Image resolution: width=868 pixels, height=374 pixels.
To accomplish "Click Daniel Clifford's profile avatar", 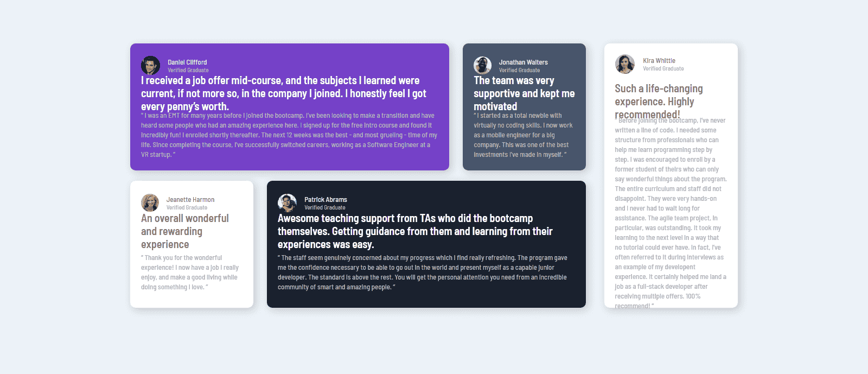I will point(150,65).
